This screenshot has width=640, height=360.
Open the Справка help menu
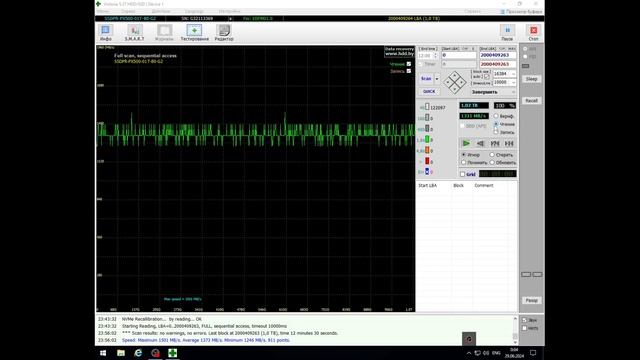point(472,12)
